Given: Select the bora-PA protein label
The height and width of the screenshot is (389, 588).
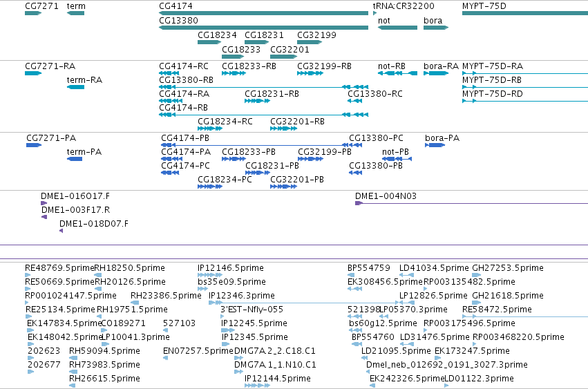Looking at the screenshot, I should [442, 138].
